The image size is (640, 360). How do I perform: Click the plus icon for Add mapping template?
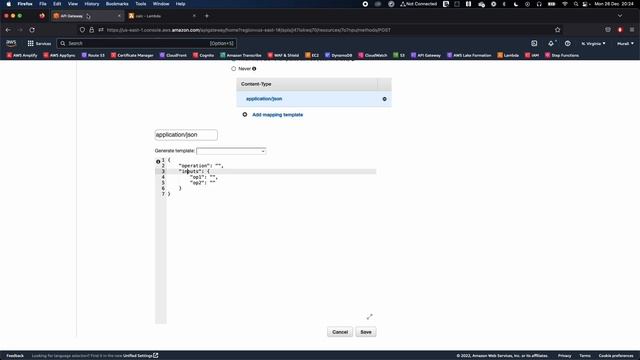(x=244, y=115)
